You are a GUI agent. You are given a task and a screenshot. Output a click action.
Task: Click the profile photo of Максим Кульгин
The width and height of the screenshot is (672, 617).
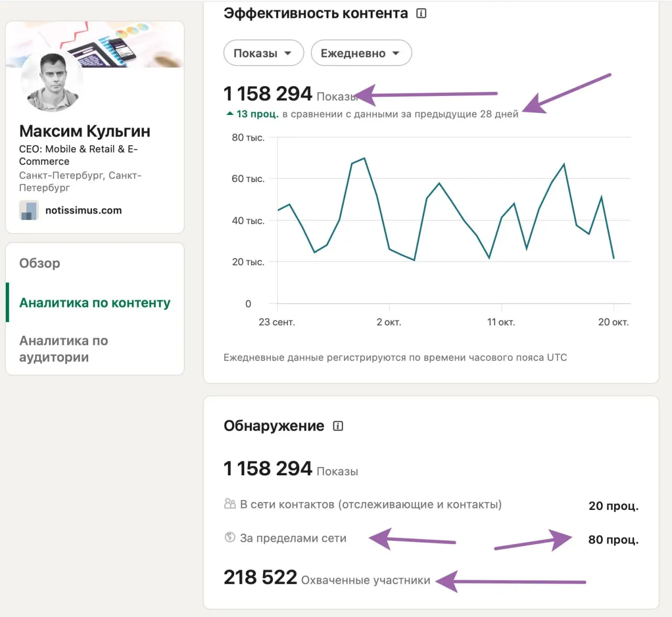(x=52, y=82)
